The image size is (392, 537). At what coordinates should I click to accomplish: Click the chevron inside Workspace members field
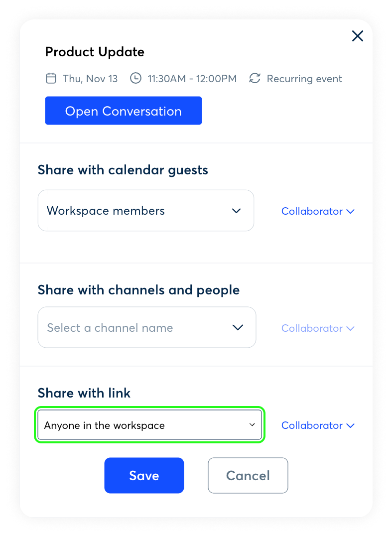click(237, 211)
